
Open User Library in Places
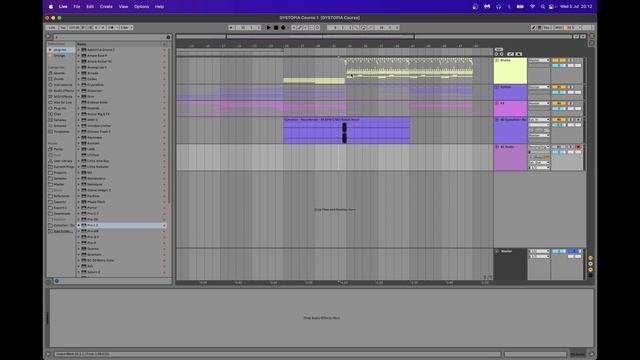tap(60, 161)
